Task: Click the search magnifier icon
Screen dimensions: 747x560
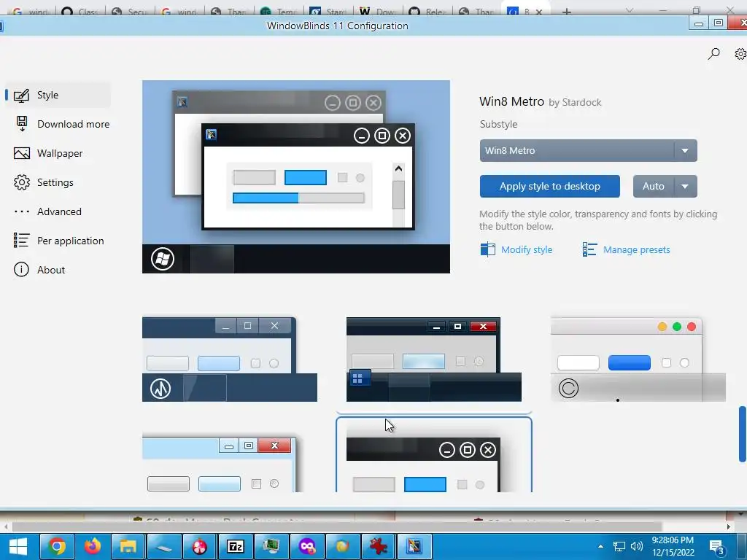Action: 713,54
